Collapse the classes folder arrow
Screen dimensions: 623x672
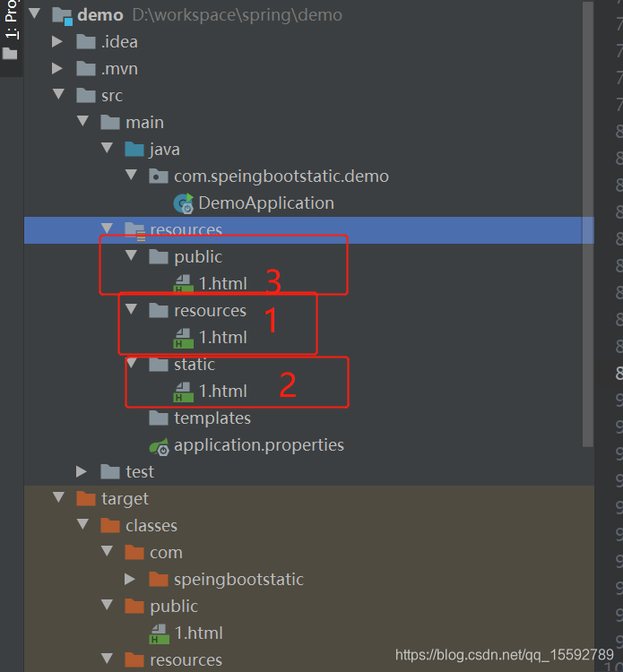(82, 524)
